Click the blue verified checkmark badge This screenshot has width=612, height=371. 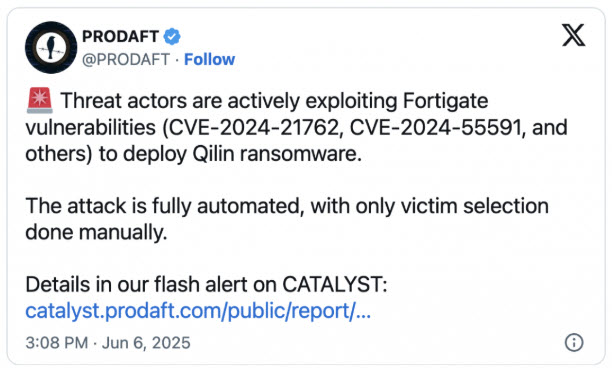click(172, 37)
